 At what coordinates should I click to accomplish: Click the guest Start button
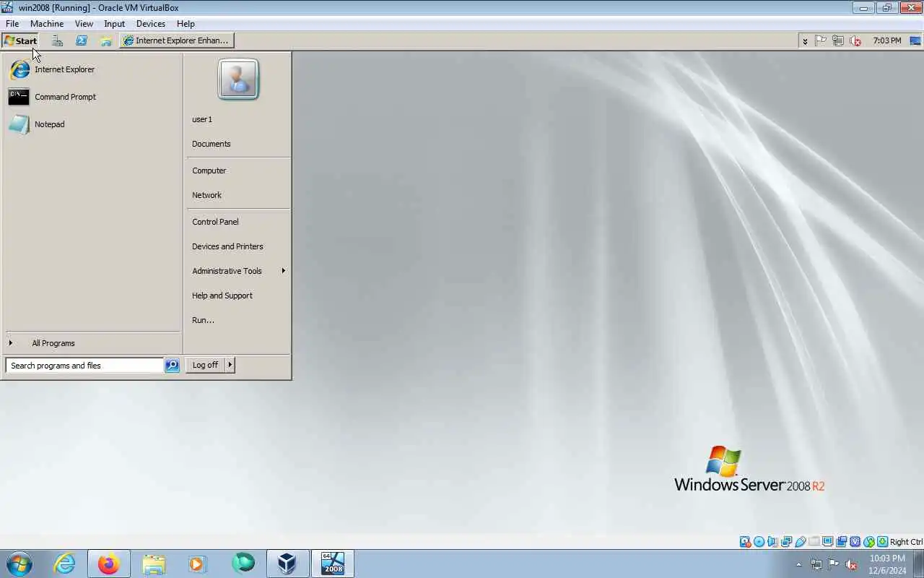pos(21,40)
